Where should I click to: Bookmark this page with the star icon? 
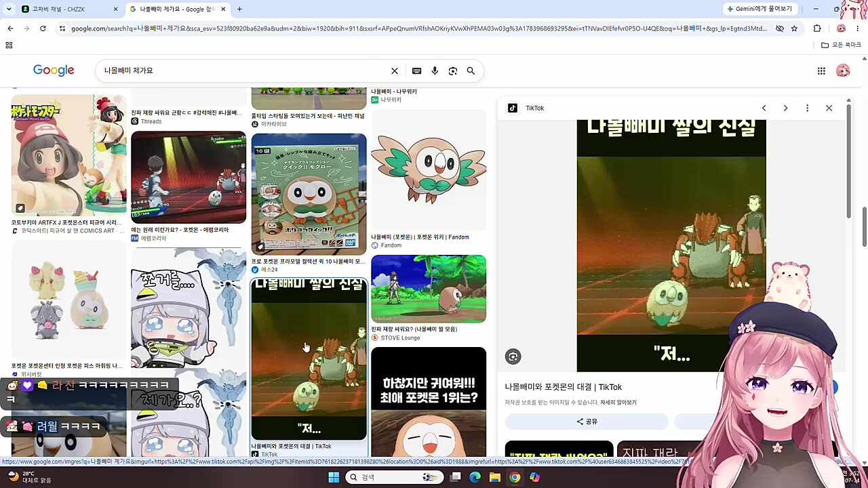tap(794, 28)
